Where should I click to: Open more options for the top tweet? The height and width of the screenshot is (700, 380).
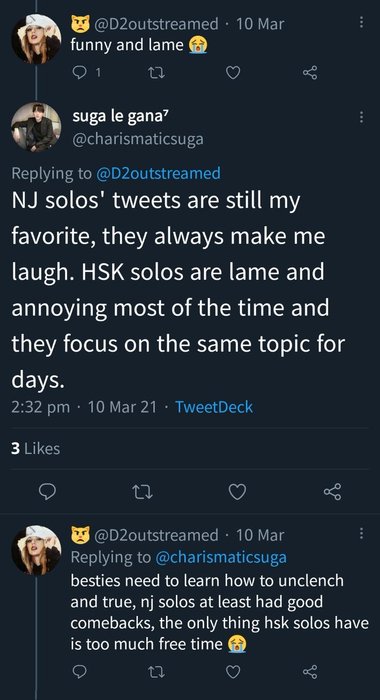click(361, 23)
